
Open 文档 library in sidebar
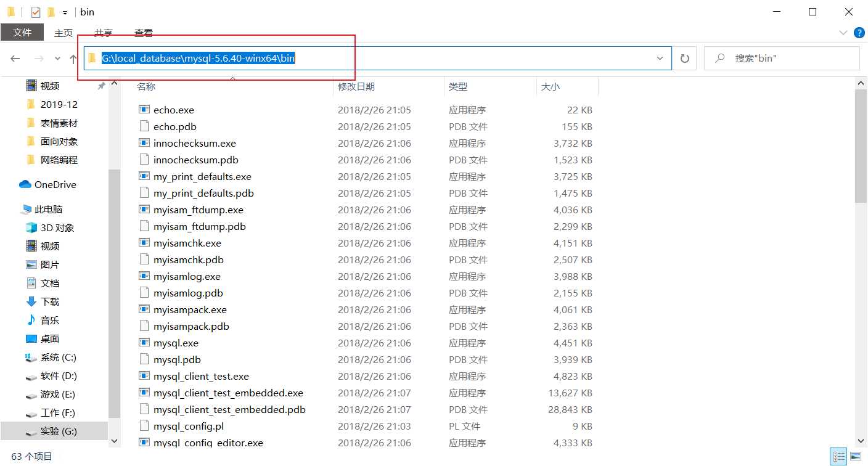[x=50, y=283]
